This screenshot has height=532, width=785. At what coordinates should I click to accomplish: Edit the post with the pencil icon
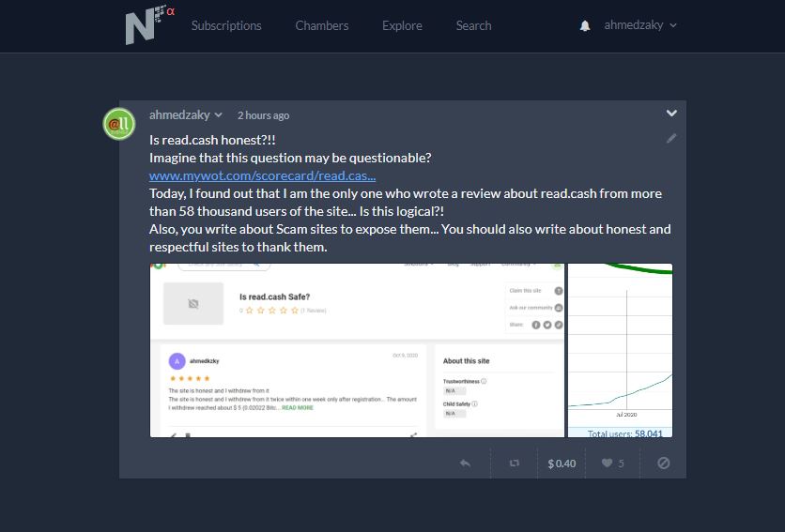click(x=671, y=139)
